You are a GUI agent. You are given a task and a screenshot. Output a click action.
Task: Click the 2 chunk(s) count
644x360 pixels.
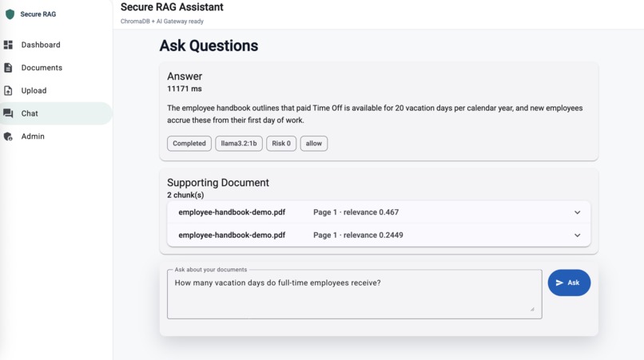pos(185,195)
